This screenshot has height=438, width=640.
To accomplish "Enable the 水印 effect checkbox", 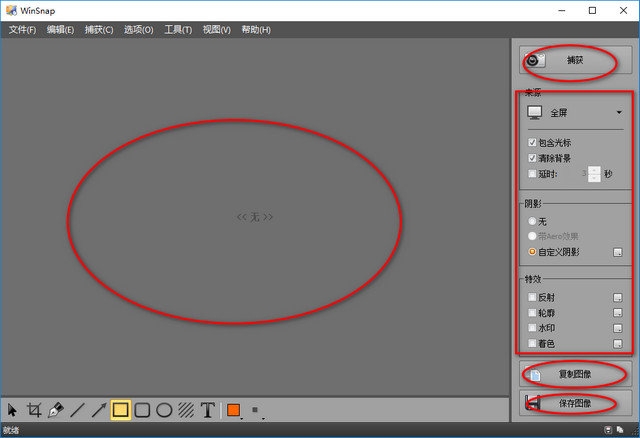I will click(x=532, y=328).
